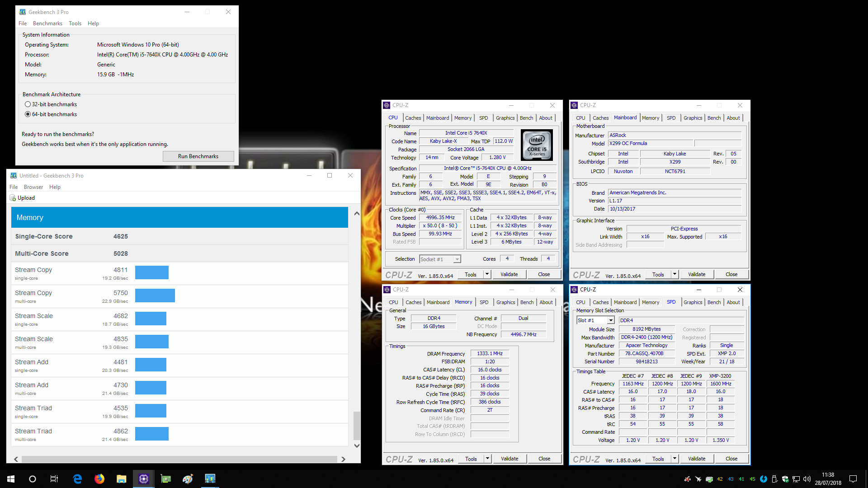Click scroll down arrow in Geekbench results
The height and width of the screenshot is (488, 868).
[357, 446]
